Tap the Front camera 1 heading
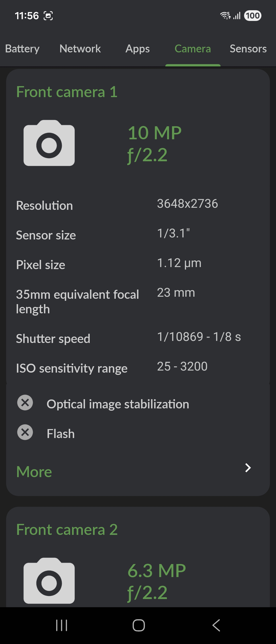The image size is (276, 644). (67, 92)
